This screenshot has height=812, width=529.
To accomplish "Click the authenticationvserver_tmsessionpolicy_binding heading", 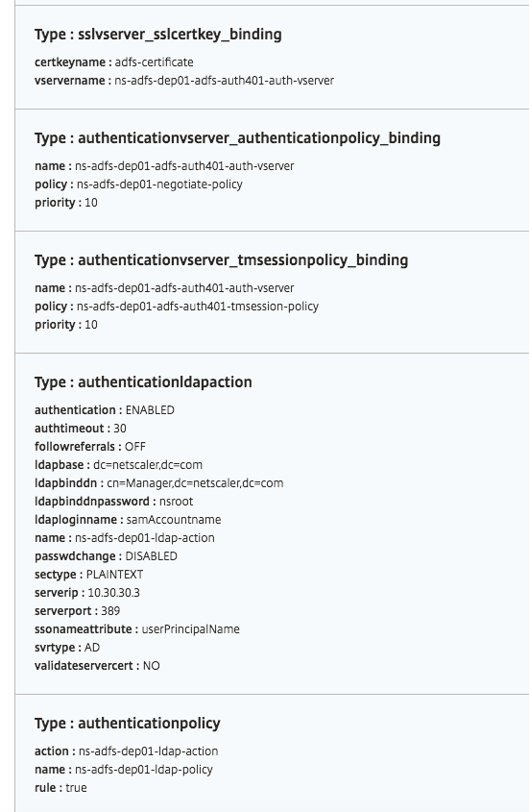I will (221, 260).
